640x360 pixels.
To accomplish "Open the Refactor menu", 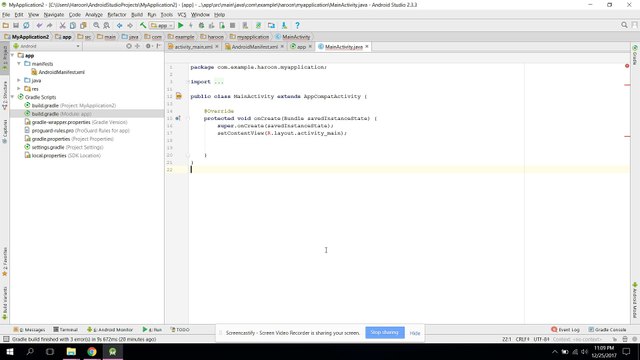I will coord(117,15).
